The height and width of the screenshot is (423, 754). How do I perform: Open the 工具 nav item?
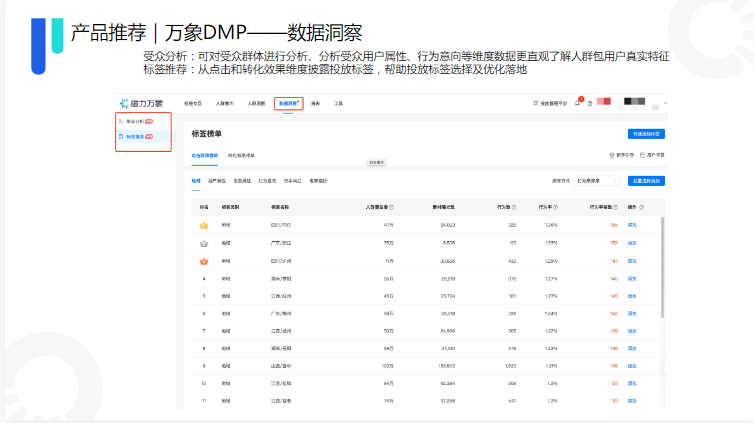coord(339,103)
